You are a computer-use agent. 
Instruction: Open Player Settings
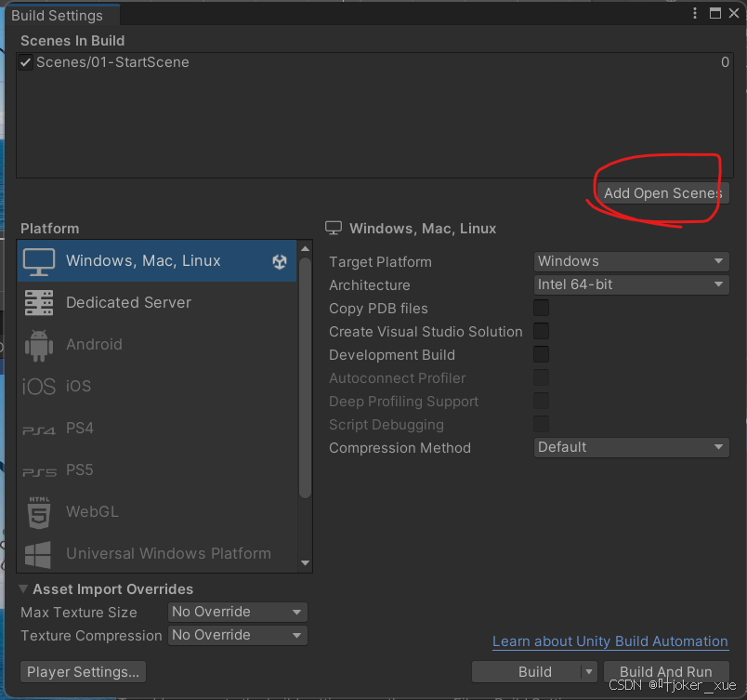tap(83, 672)
